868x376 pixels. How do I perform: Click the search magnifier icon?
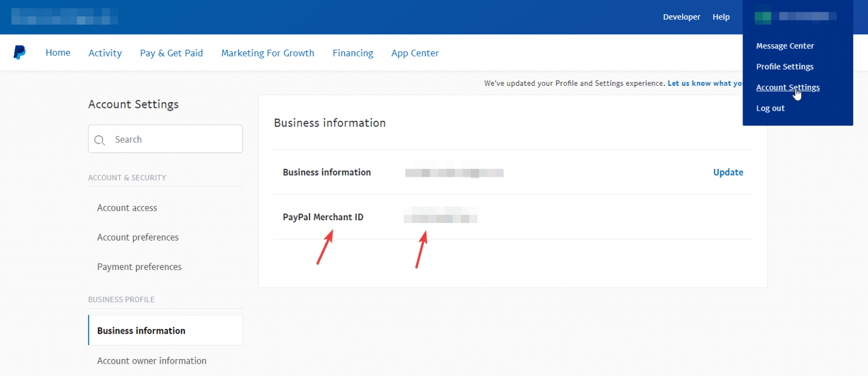click(100, 139)
